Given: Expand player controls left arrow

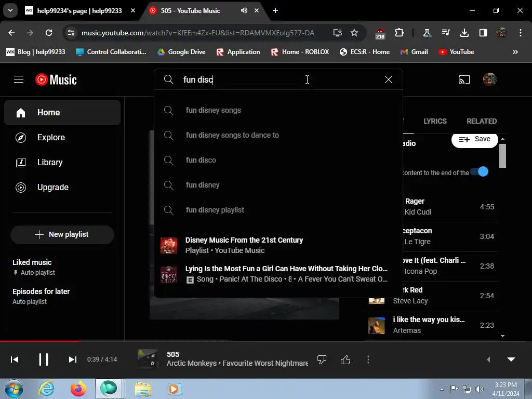Looking at the screenshot, I should 488,360.
